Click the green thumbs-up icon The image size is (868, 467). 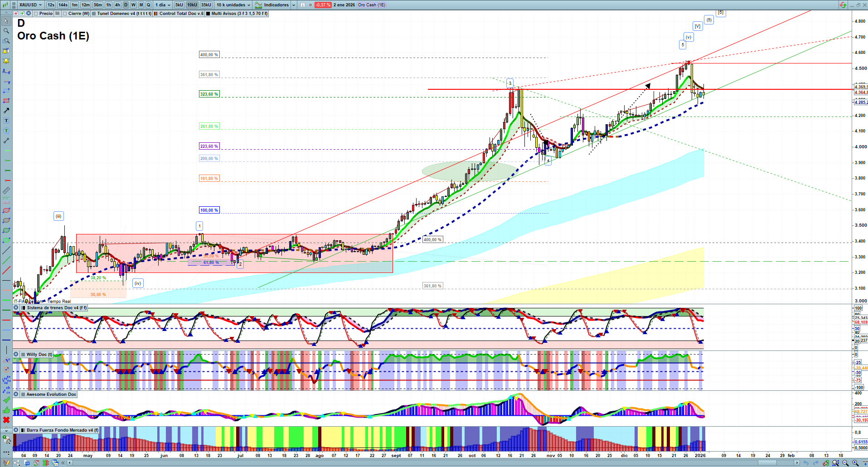pos(6,410)
